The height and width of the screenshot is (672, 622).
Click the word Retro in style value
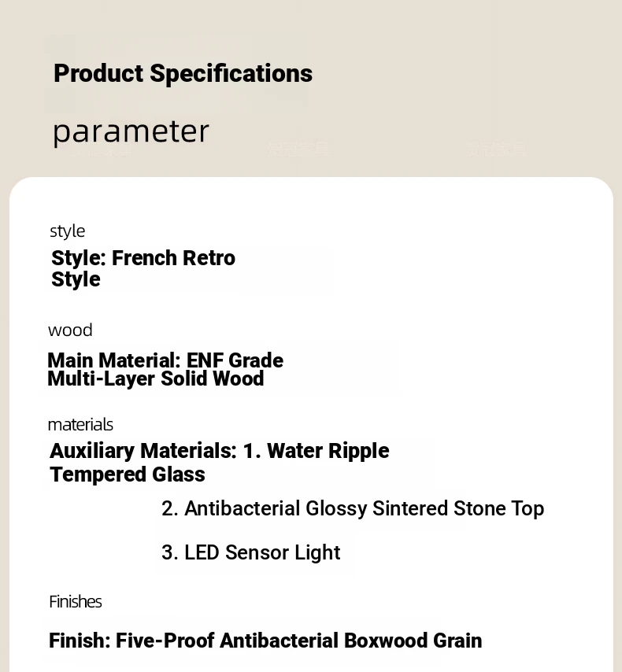(x=209, y=258)
